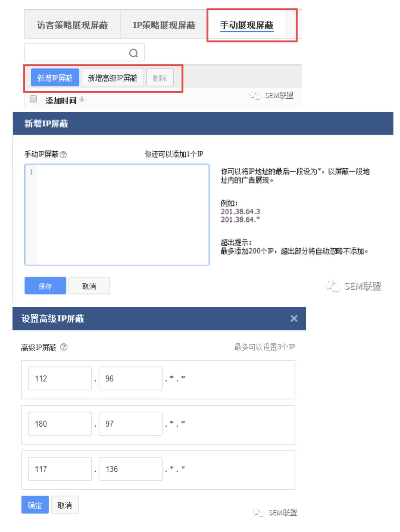This screenshot has width=400, height=532.
Task: Click the search magnifier icon
Action: (x=133, y=53)
